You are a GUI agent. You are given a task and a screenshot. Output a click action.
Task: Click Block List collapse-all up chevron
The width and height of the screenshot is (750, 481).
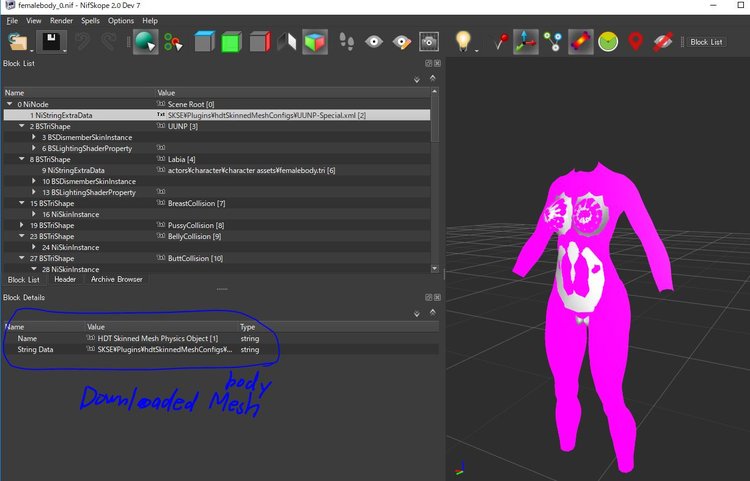tap(432, 78)
